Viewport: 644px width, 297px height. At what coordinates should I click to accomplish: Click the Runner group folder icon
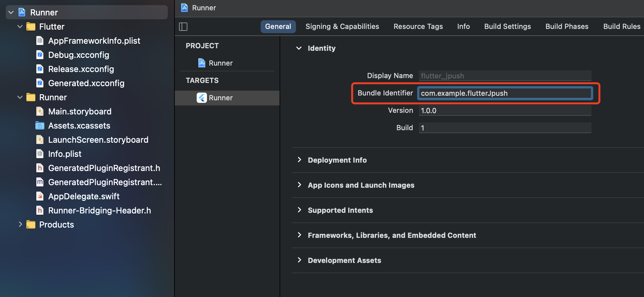pos(31,97)
